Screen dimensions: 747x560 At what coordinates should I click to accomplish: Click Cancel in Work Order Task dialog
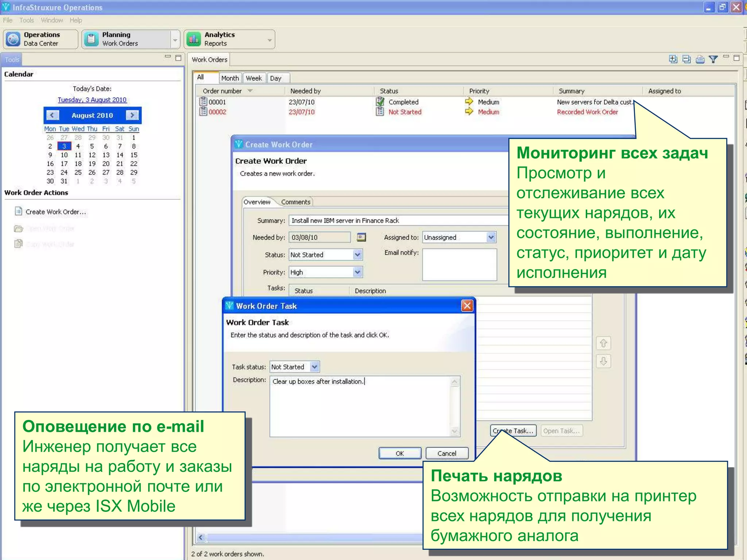tap(447, 453)
